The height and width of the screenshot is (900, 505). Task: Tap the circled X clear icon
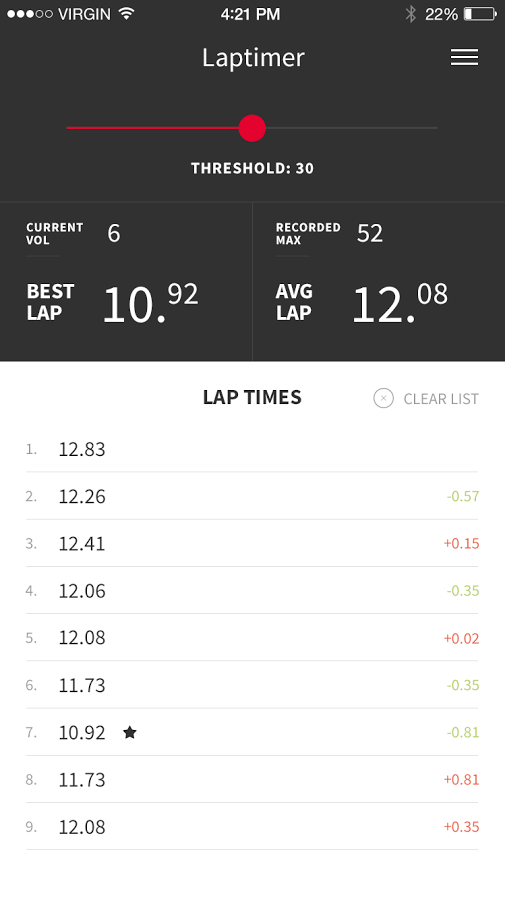pos(383,398)
